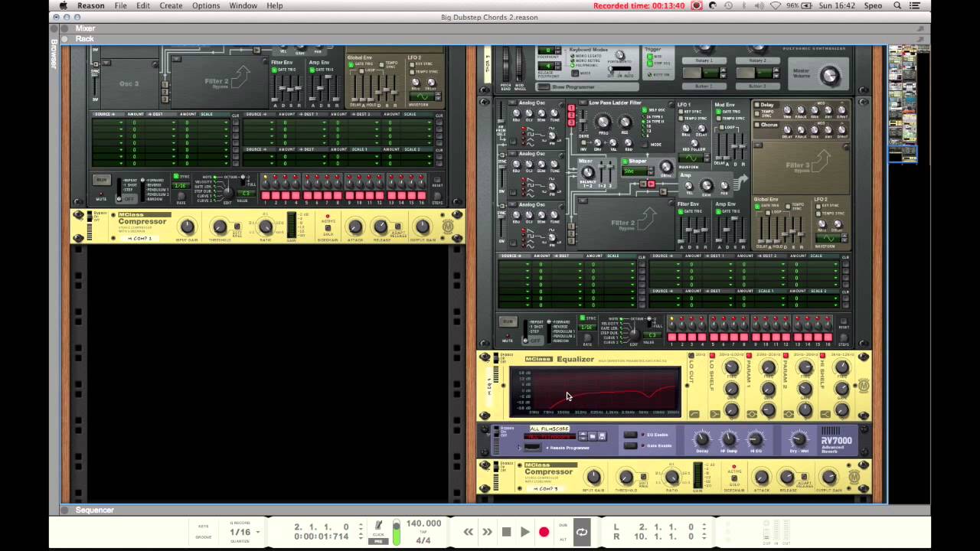
Task: Open the File menu
Action: (121, 5)
